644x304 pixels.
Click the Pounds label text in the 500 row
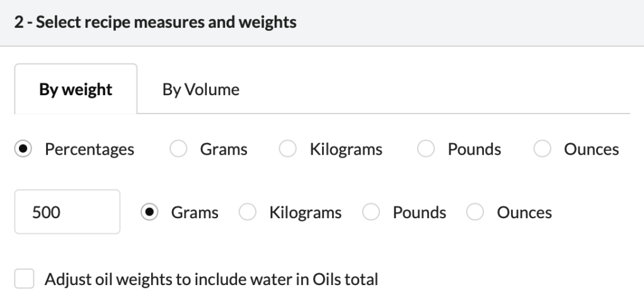click(419, 213)
